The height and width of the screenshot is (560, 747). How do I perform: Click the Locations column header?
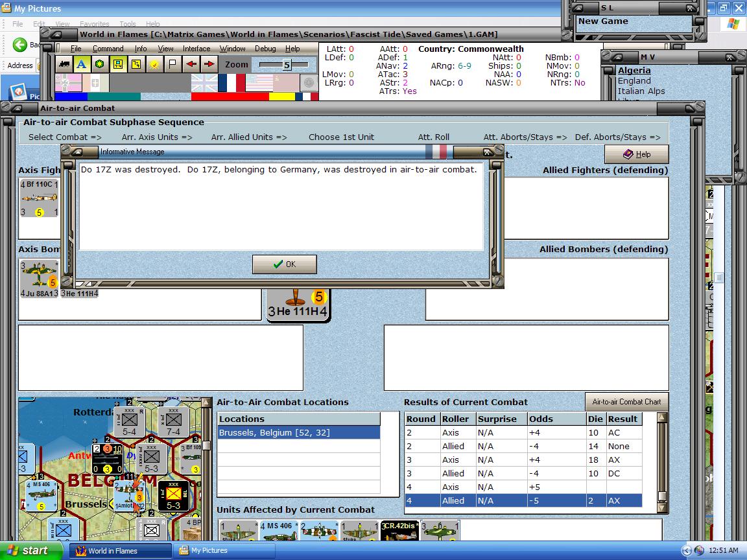(x=299, y=419)
